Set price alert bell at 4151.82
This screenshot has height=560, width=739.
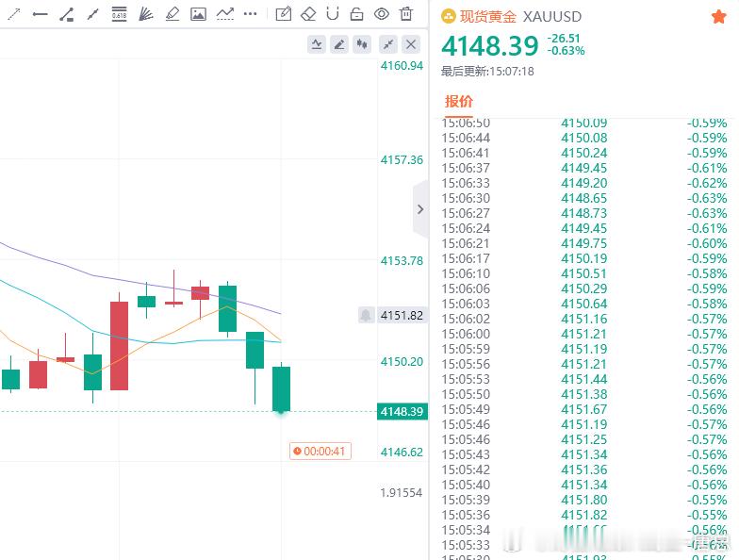366,315
